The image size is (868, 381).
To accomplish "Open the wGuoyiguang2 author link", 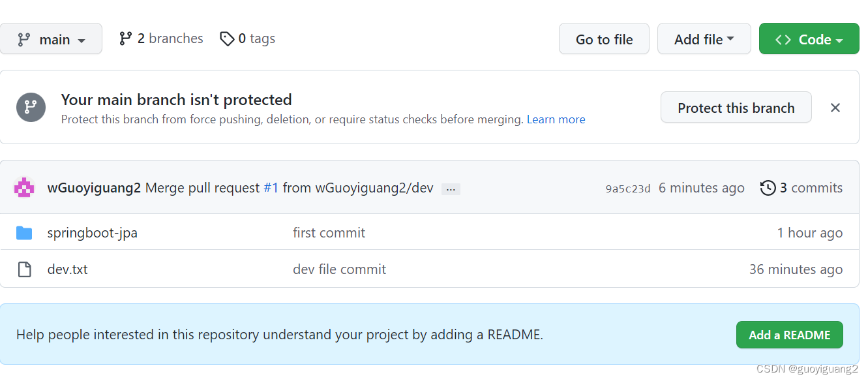I will 94,188.
